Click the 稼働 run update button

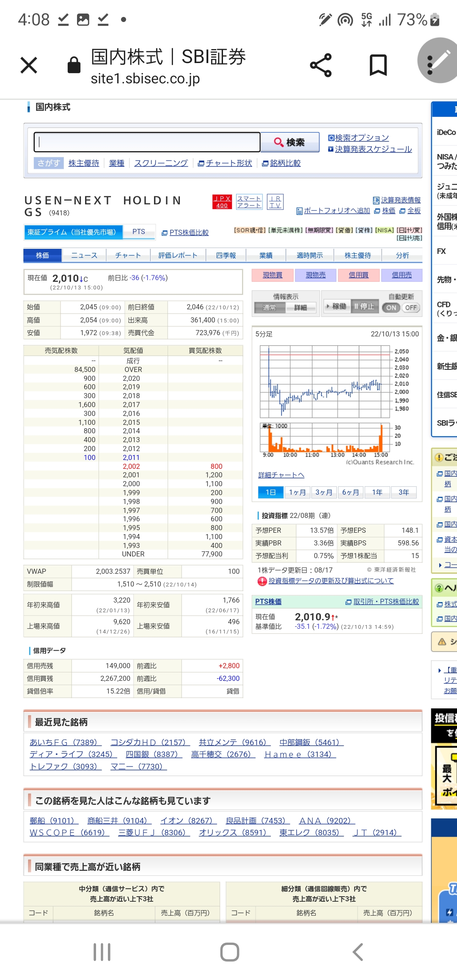click(337, 306)
